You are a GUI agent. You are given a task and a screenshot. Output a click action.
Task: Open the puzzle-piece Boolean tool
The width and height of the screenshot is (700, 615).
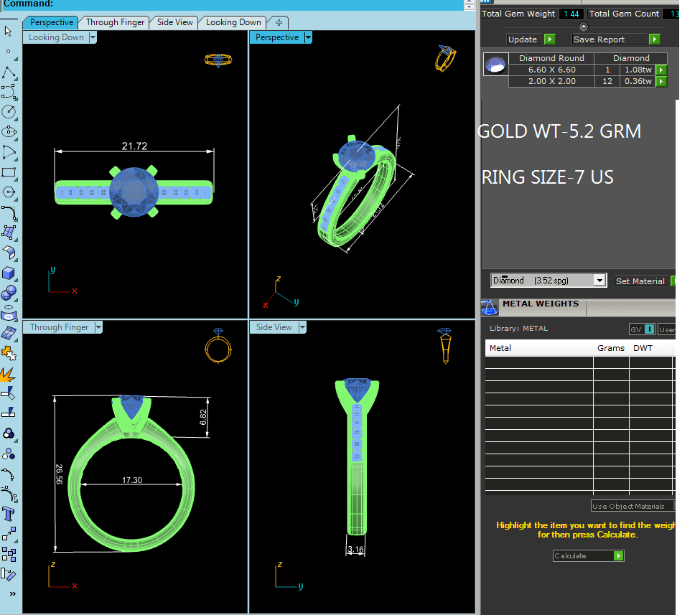tap(9, 352)
